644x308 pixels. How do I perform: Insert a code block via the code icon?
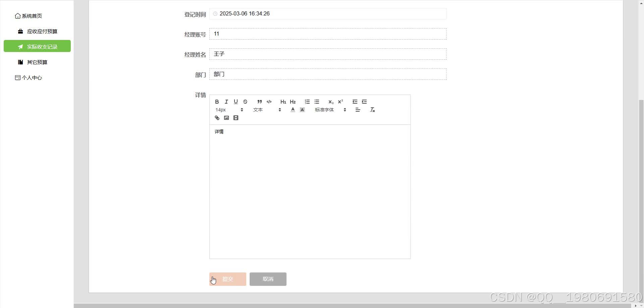point(269,102)
